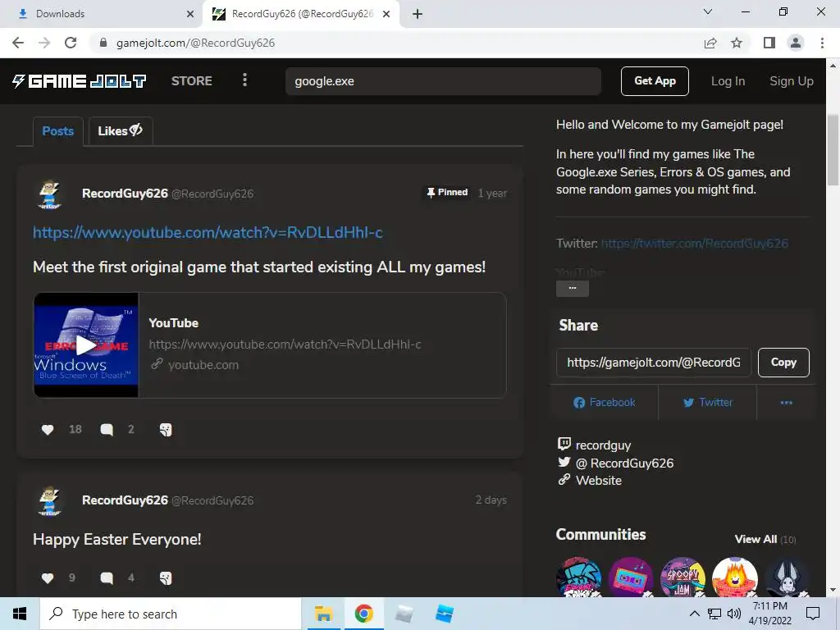The image size is (840, 630).
Task: Click the Get App button
Action: (655, 81)
